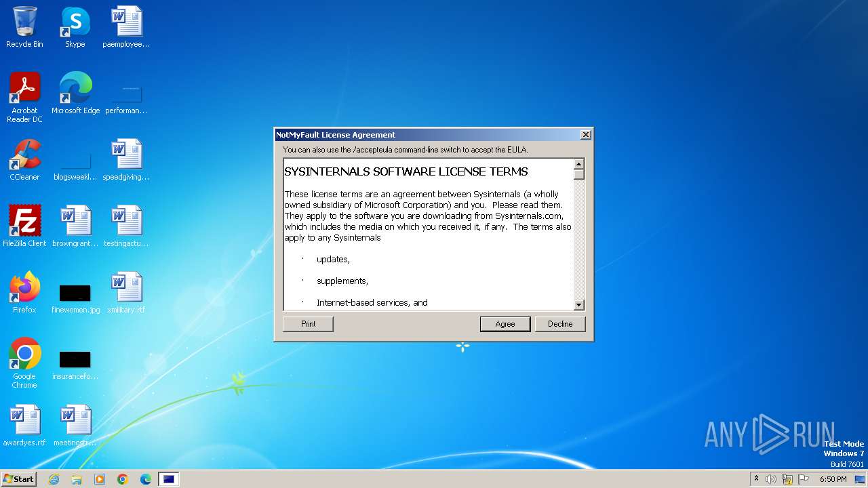Click the NotMyFault License Agreement title bar

(x=427, y=135)
